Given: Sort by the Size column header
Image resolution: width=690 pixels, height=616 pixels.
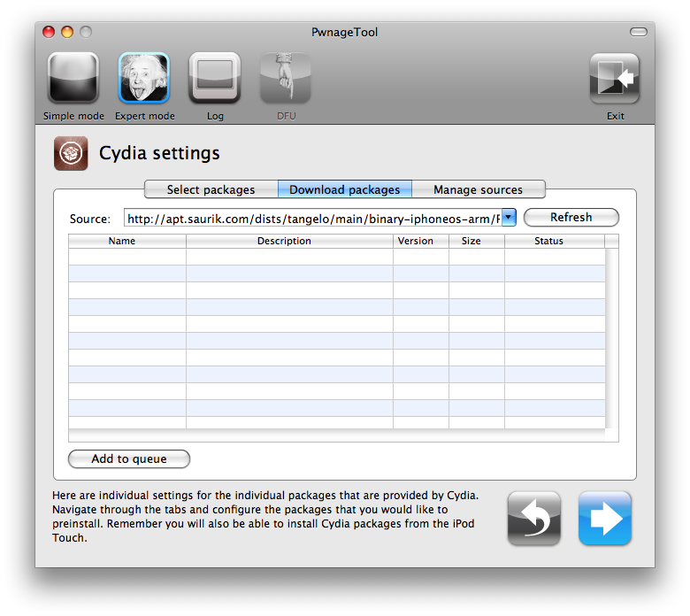Looking at the screenshot, I should 477,241.
